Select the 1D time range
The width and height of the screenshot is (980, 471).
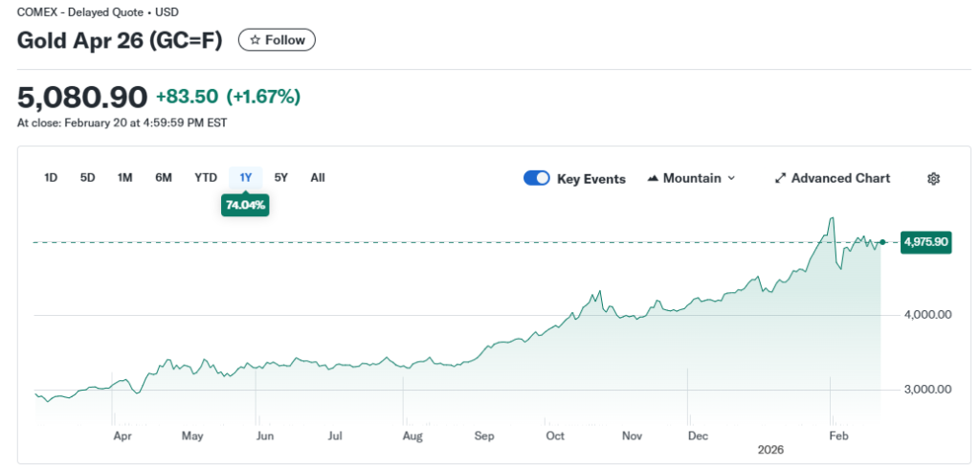(x=52, y=177)
